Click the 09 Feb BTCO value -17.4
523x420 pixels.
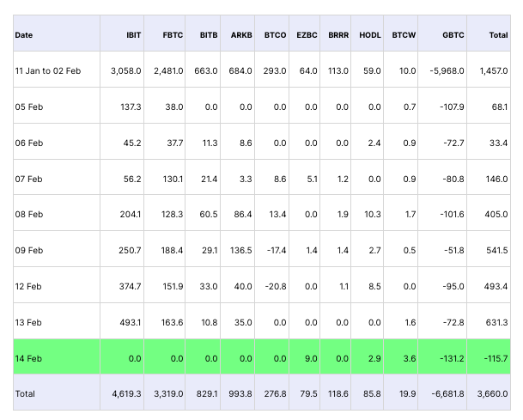click(x=276, y=249)
